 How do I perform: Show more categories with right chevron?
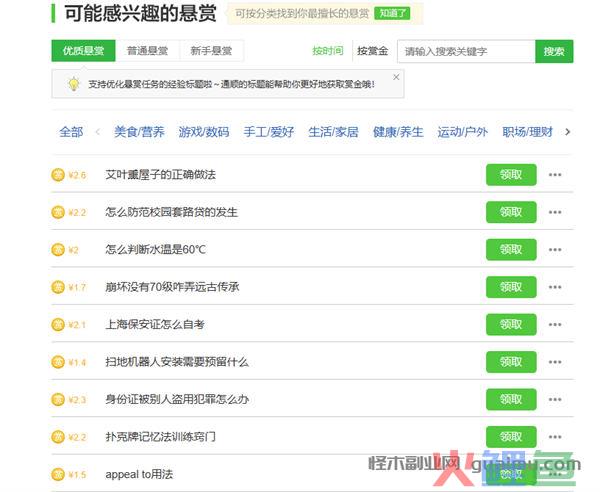coord(567,132)
